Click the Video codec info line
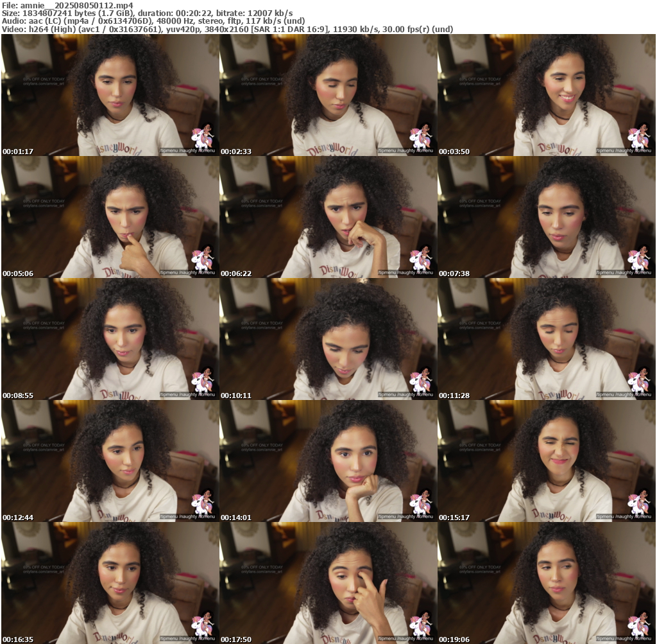Screen dimensions: 657x644 click(x=228, y=30)
